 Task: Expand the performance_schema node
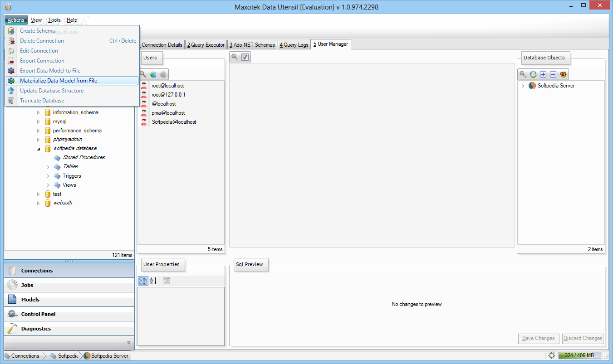tap(39, 131)
